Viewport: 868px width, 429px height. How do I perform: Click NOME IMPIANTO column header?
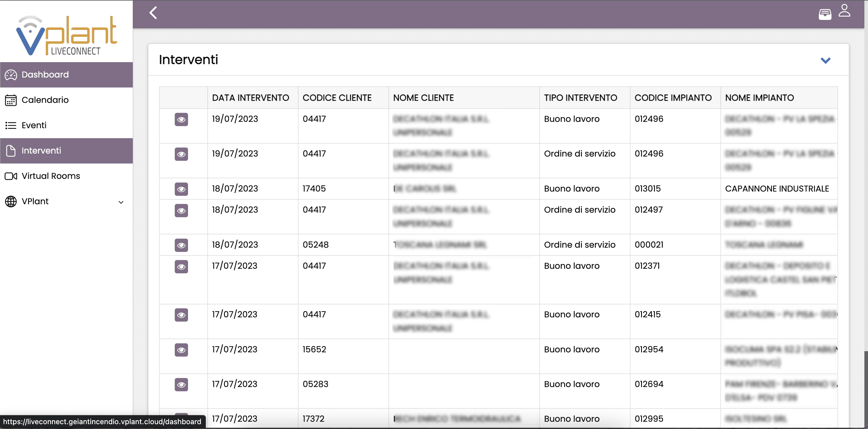[779, 98]
